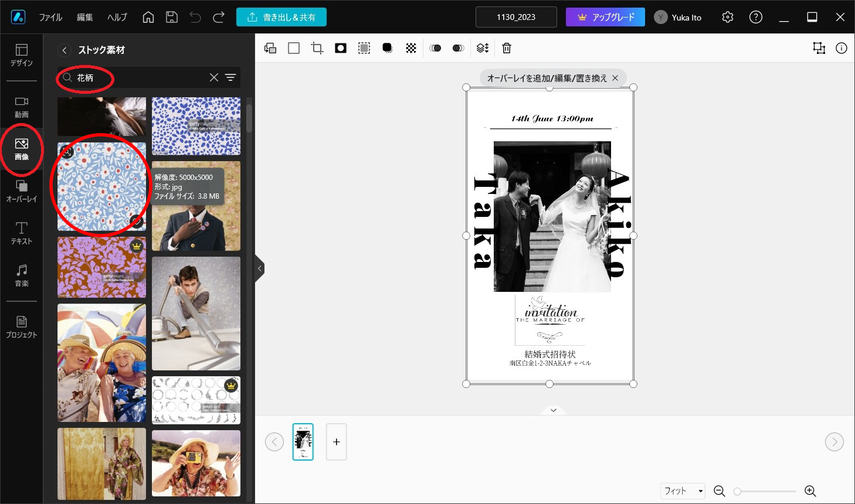Select the woman holding yellow camera thumbnail

[196, 463]
